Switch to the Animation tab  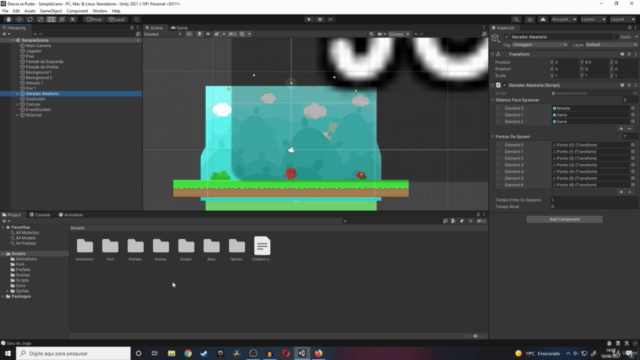[71, 215]
